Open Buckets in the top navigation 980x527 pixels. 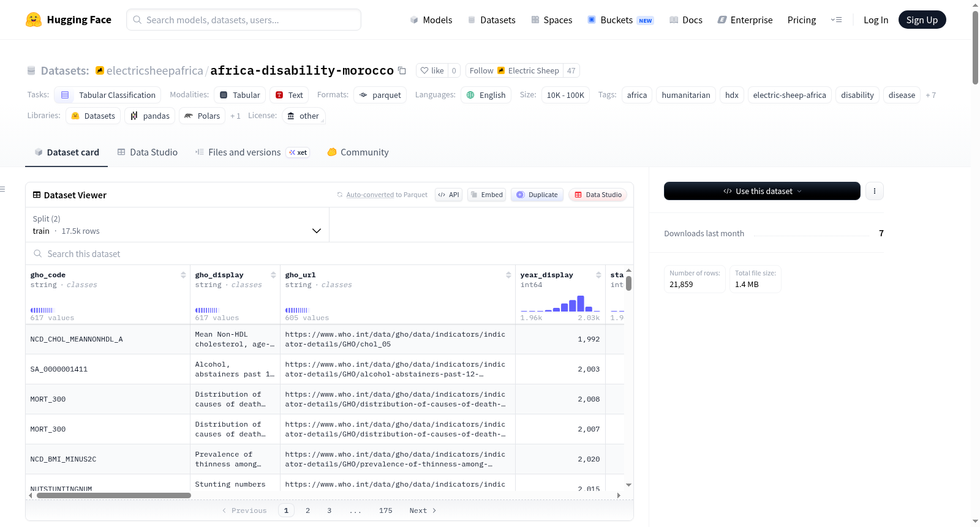click(x=620, y=20)
